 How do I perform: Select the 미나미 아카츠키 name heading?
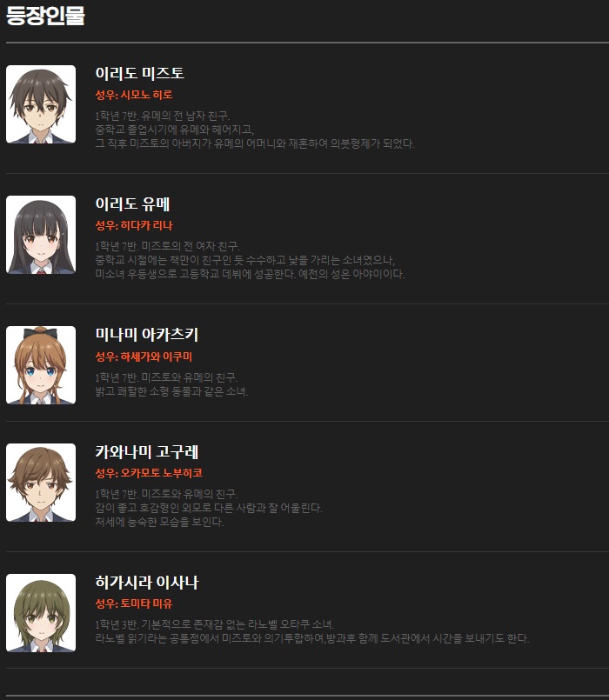click(146, 335)
